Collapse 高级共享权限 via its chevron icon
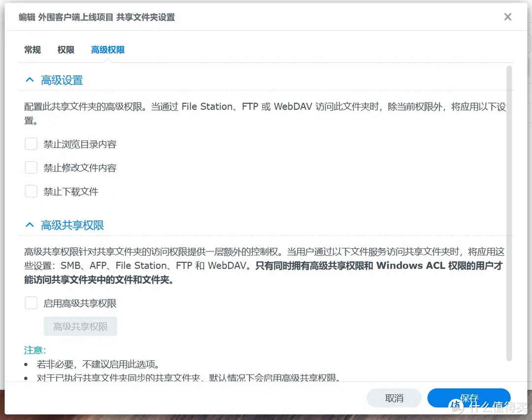Image resolution: width=532 pixels, height=420 pixels. [x=29, y=225]
